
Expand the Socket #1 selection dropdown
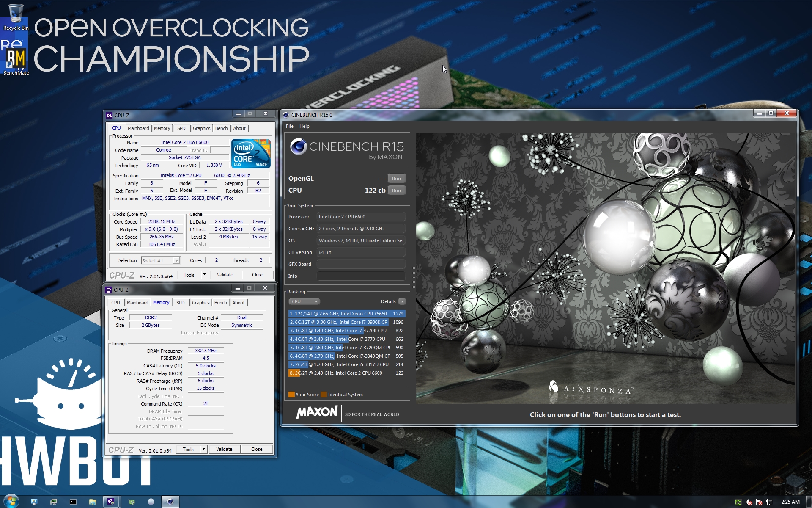[x=176, y=261]
